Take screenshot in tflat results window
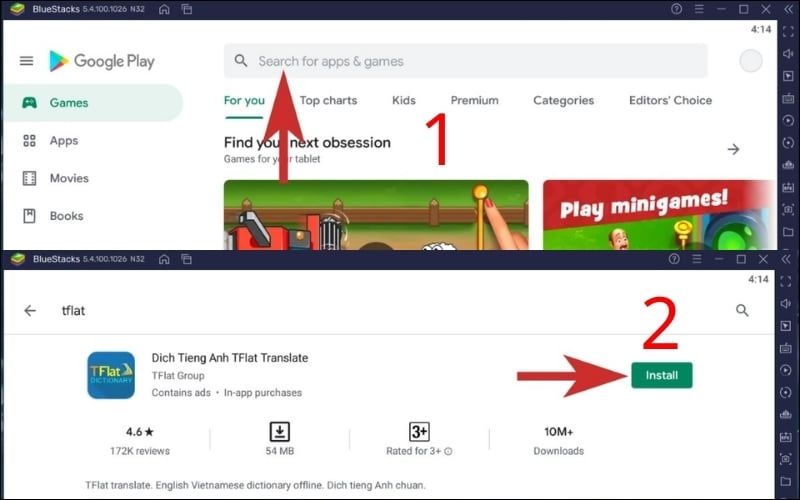Screen dimensions: 800x500 [x=786, y=459]
